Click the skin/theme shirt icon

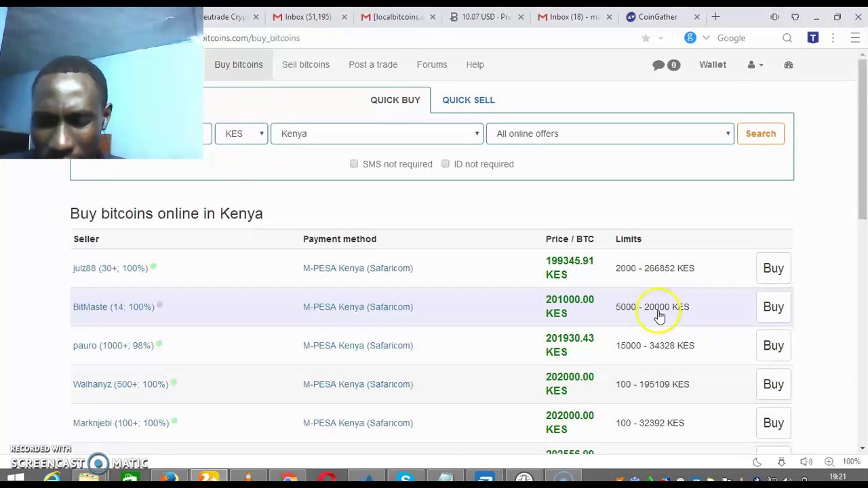click(x=795, y=17)
